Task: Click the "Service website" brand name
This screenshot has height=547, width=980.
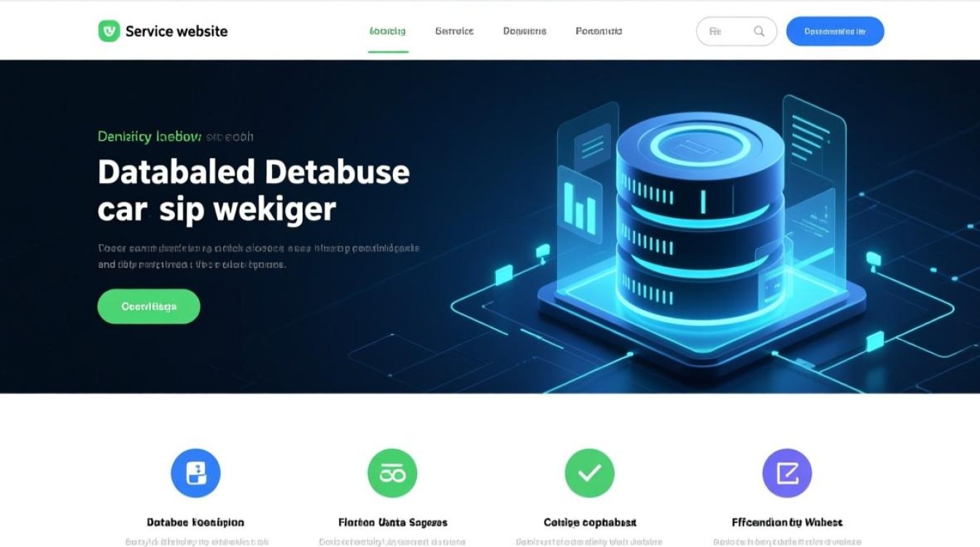Action: [176, 31]
